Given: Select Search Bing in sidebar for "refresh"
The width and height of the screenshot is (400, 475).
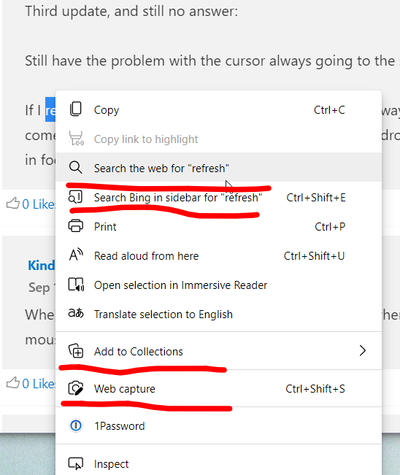Looking at the screenshot, I should pyautogui.click(x=219, y=197).
